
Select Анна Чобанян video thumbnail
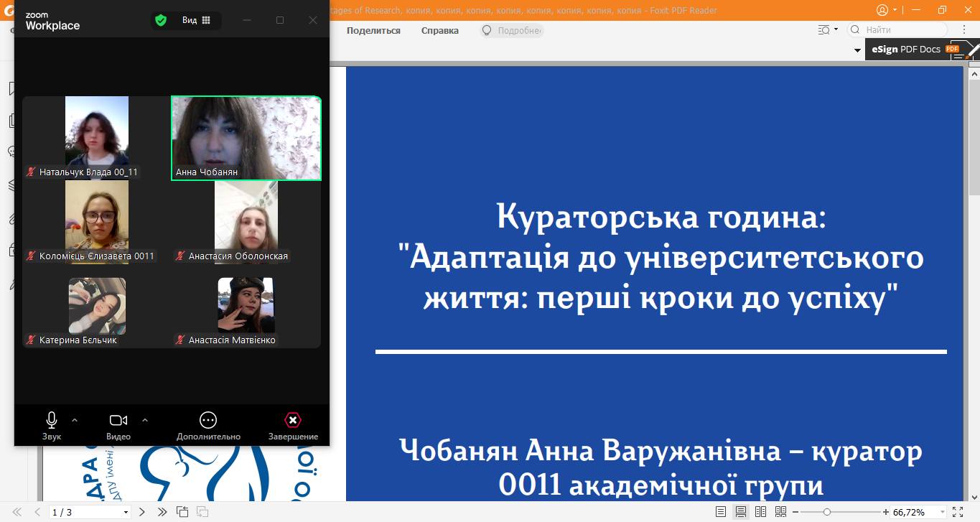pos(246,137)
